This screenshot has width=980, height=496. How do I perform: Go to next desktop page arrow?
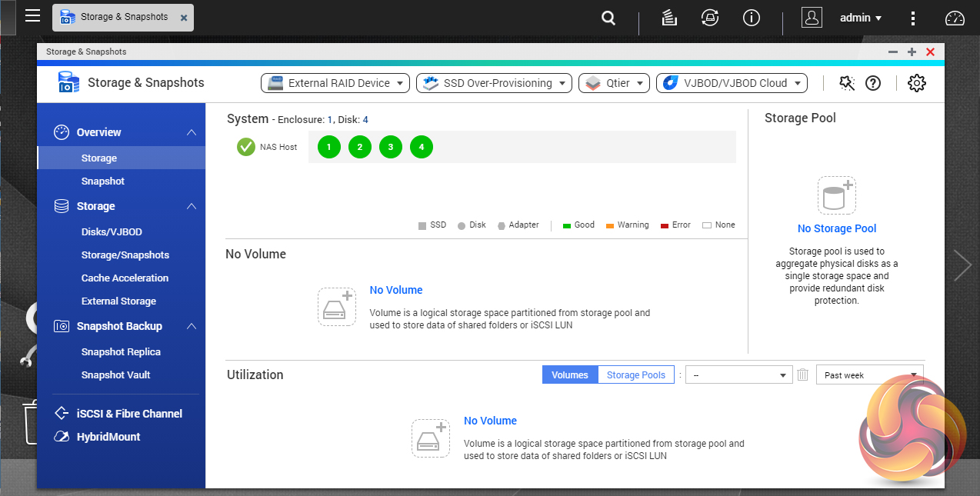(x=963, y=265)
